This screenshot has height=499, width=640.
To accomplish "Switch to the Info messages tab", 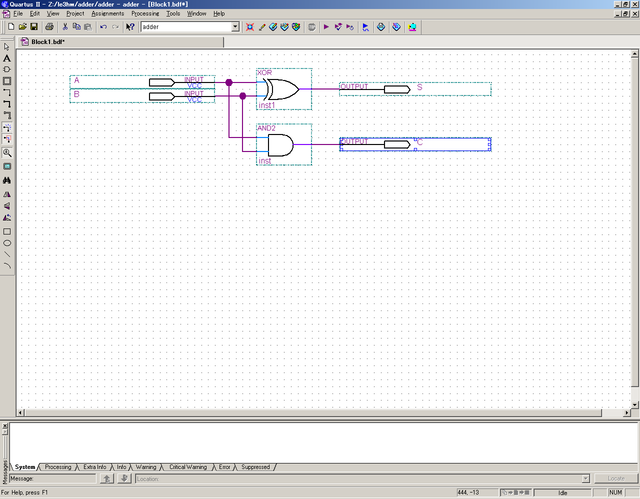I will [121, 467].
